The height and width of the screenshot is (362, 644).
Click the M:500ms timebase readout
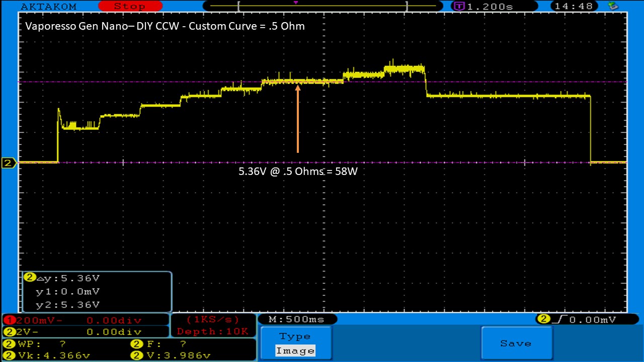(x=297, y=319)
